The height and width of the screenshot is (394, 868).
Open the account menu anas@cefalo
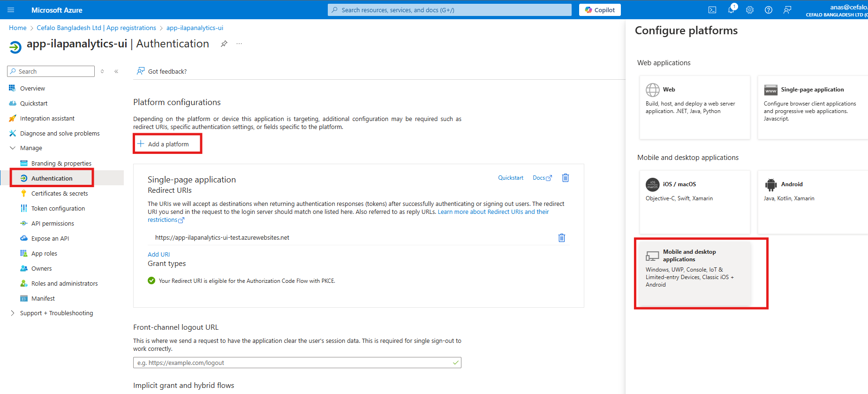click(x=836, y=10)
